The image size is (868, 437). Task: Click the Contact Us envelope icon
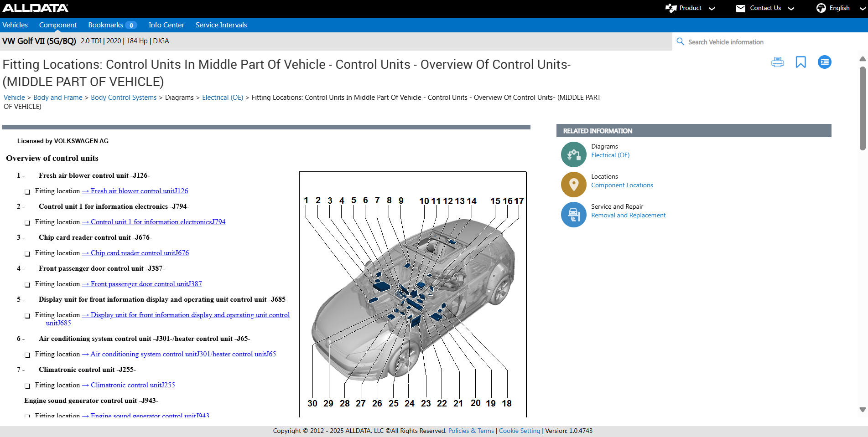pyautogui.click(x=740, y=8)
